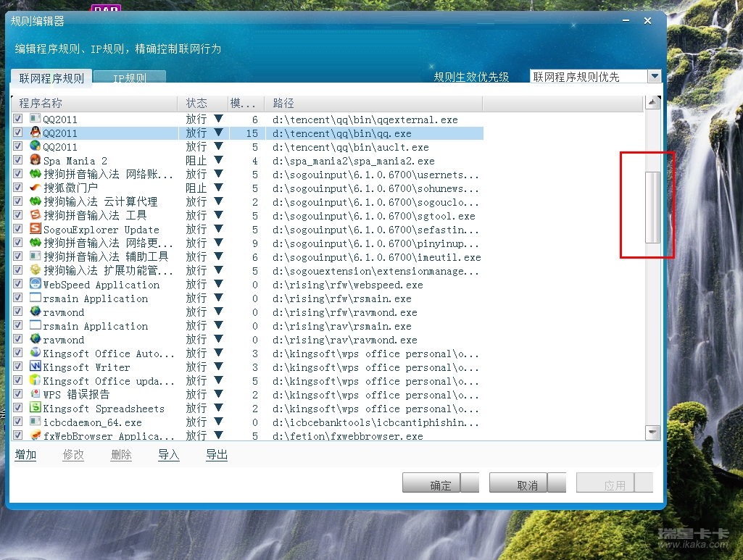Click the 搜狗拼音输入法 网络账 icon
Viewport: 743px width, 560px height.
point(35,173)
